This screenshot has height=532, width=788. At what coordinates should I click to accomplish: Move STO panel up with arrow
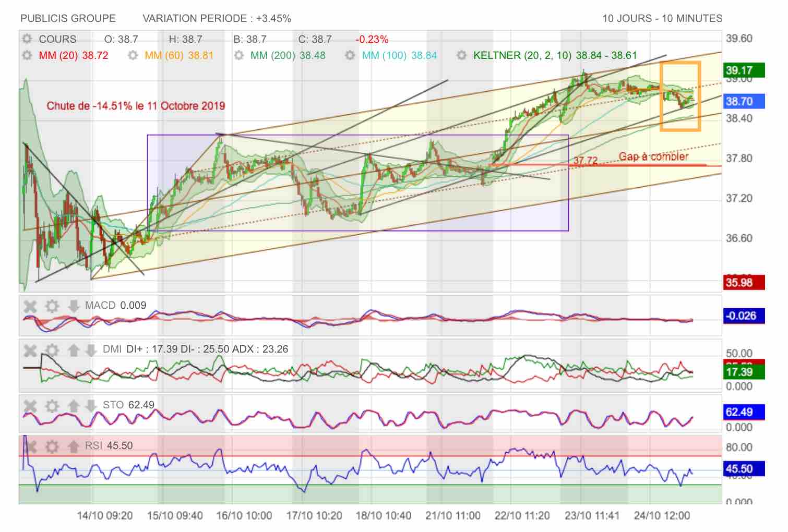(x=74, y=406)
